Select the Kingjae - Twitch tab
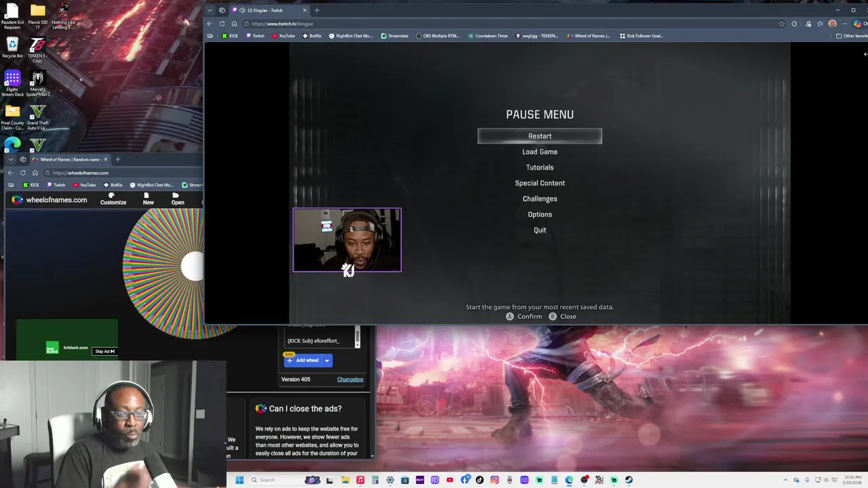868x488 pixels. [270, 10]
